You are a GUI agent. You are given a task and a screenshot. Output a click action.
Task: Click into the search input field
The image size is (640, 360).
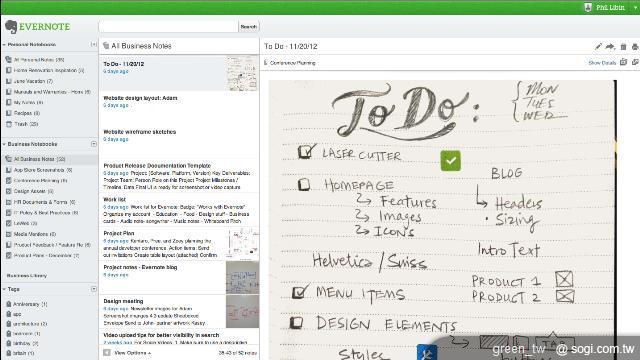169,27
